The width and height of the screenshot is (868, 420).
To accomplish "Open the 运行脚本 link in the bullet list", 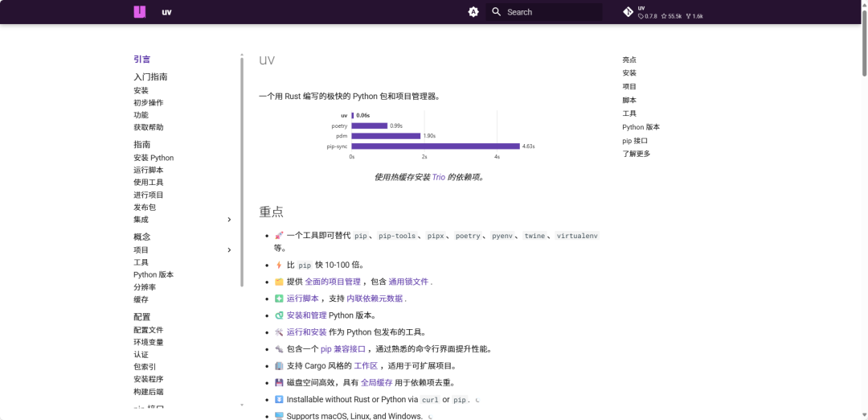I will [303, 298].
